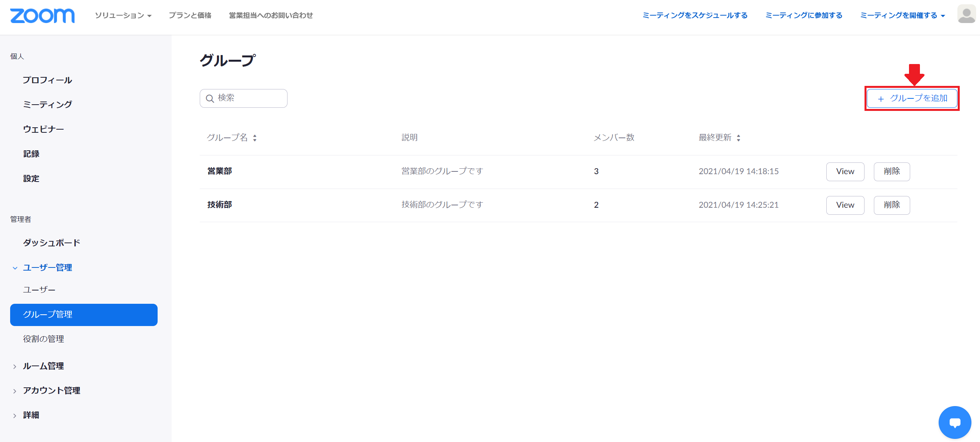The height and width of the screenshot is (442, 980).
Task: Open 設定 in sidebar
Action: coord(31,178)
